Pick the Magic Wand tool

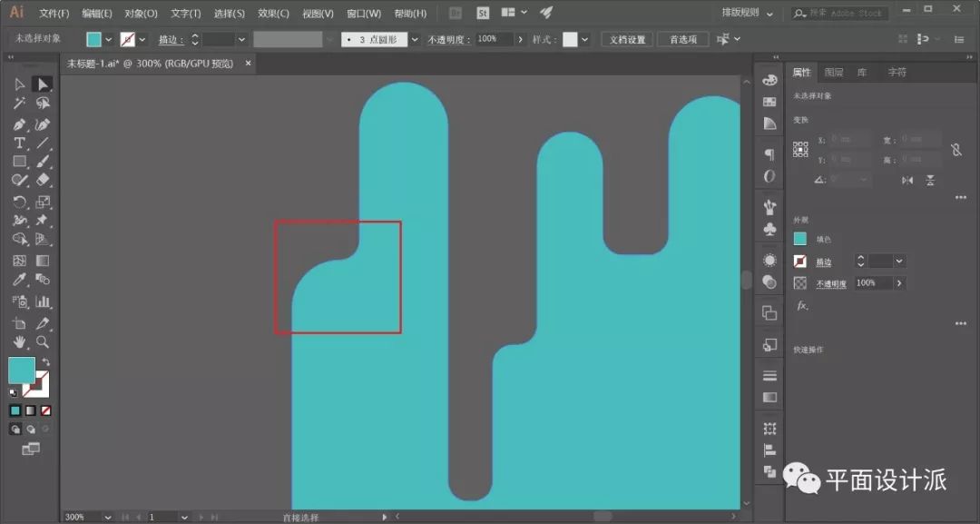(19, 104)
